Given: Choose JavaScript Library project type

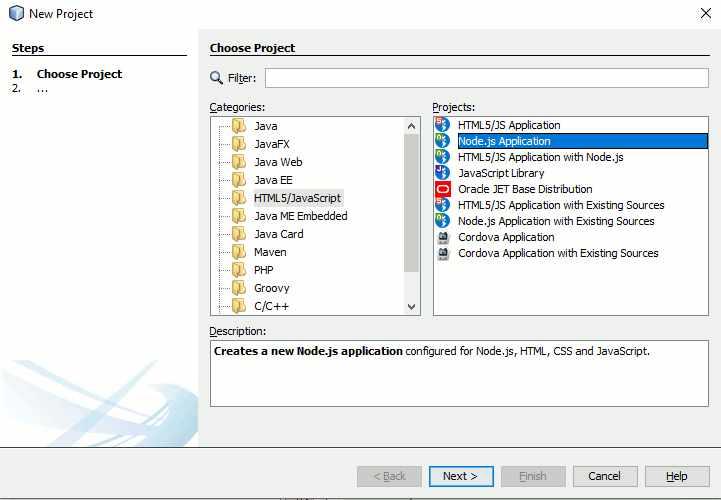Looking at the screenshot, I should click(501, 173).
